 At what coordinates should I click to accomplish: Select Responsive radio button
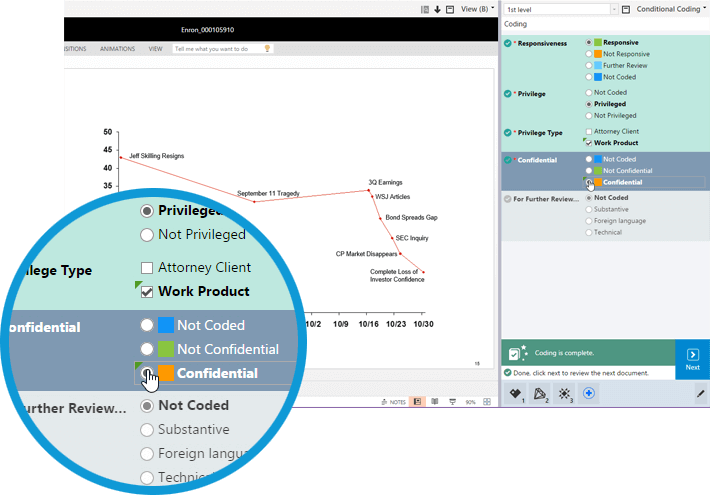click(589, 42)
